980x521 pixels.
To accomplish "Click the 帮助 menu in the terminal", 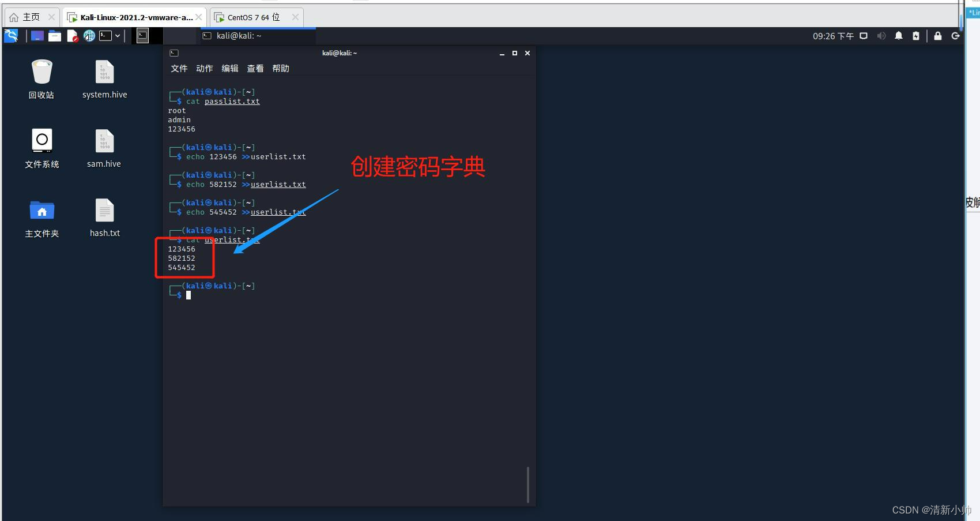I will [281, 68].
